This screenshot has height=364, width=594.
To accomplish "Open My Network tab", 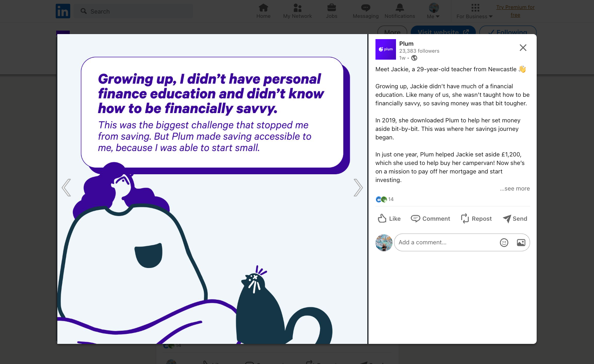I will (298, 11).
